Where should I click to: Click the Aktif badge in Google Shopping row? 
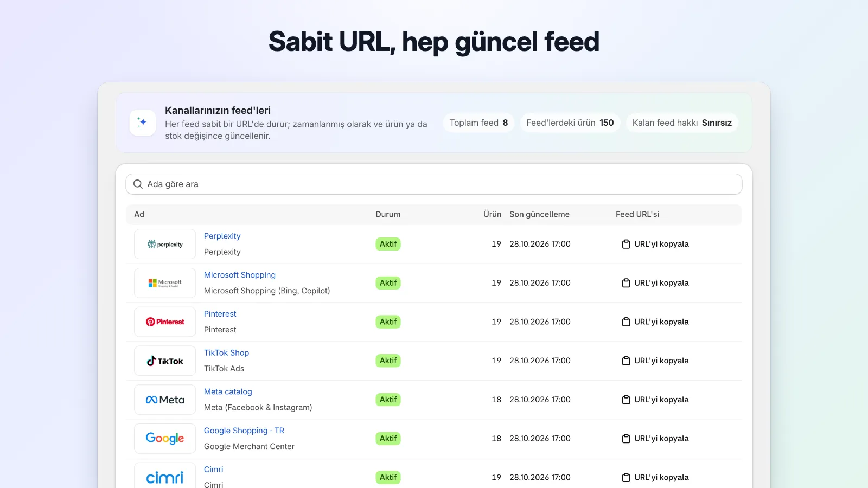pos(388,439)
